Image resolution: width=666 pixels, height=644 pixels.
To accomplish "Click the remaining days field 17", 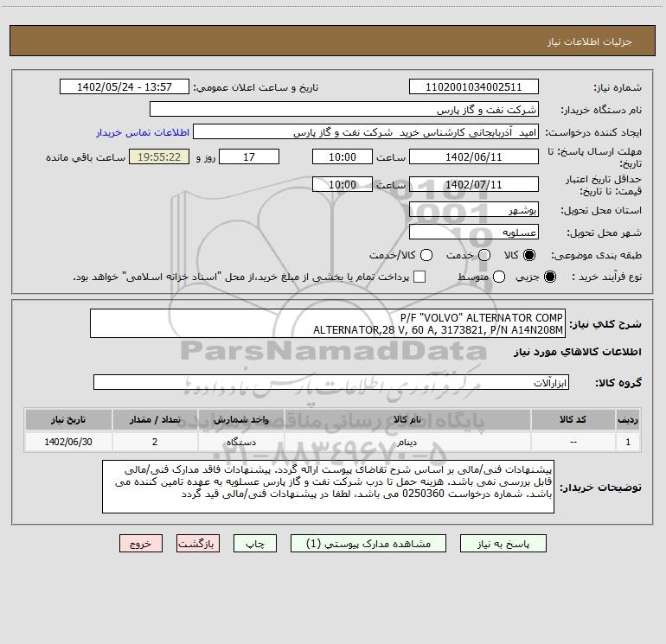I will (249, 157).
